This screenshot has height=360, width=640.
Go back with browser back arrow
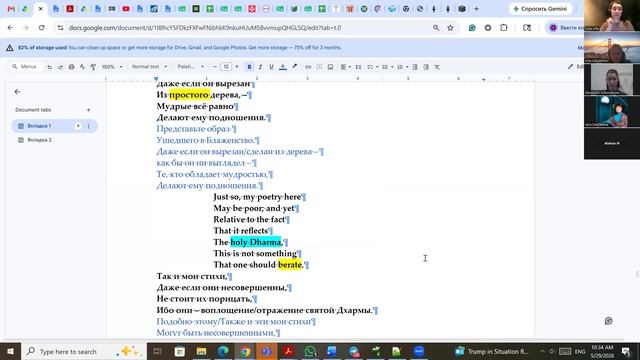click(x=10, y=28)
